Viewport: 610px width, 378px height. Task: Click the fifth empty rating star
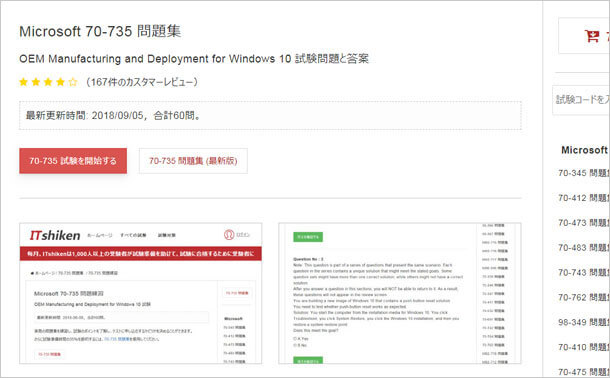(x=73, y=82)
